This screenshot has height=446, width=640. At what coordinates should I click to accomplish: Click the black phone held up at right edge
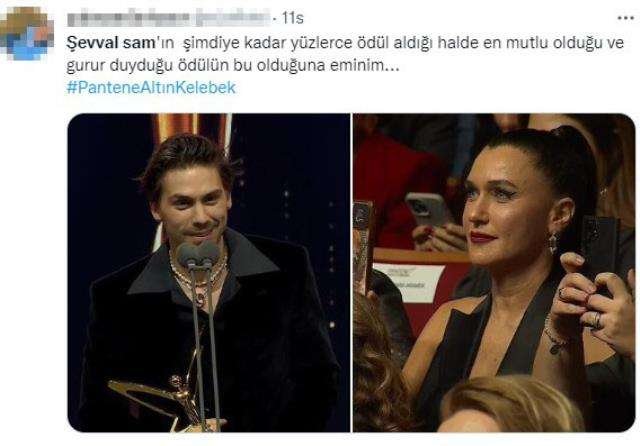[598, 250]
